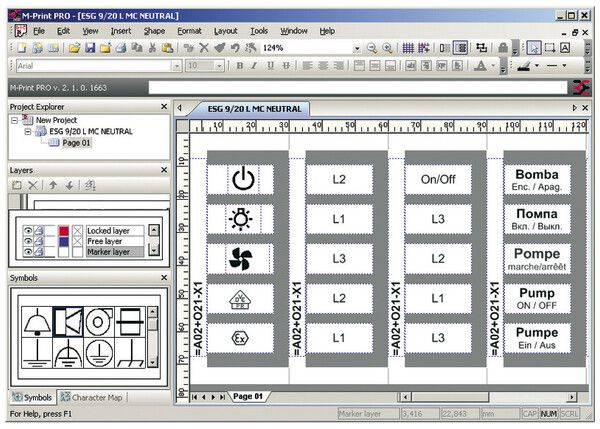Viewport: 600px width, 429px height.
Task: Open the Insert menu
Action: tap(121, 31)
